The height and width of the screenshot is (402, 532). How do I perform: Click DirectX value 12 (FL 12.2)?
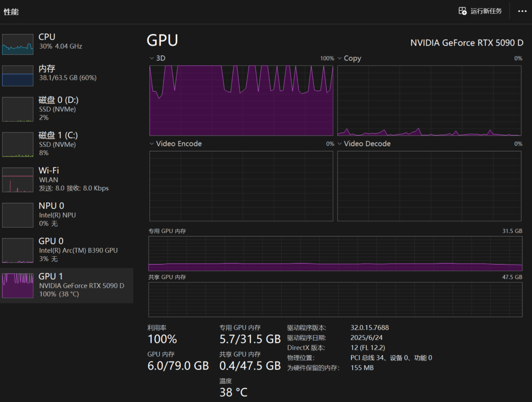point(368,348)
